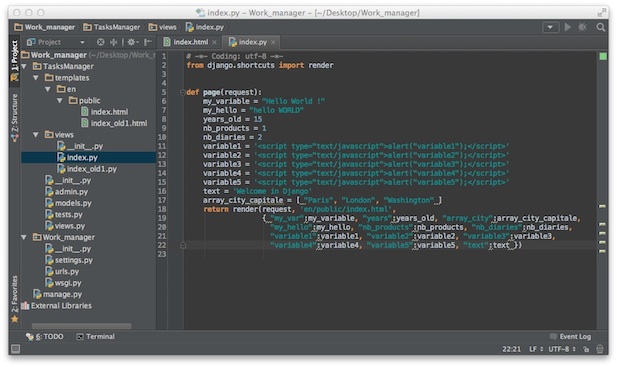Open the Event Log

(x=571, y=337)
